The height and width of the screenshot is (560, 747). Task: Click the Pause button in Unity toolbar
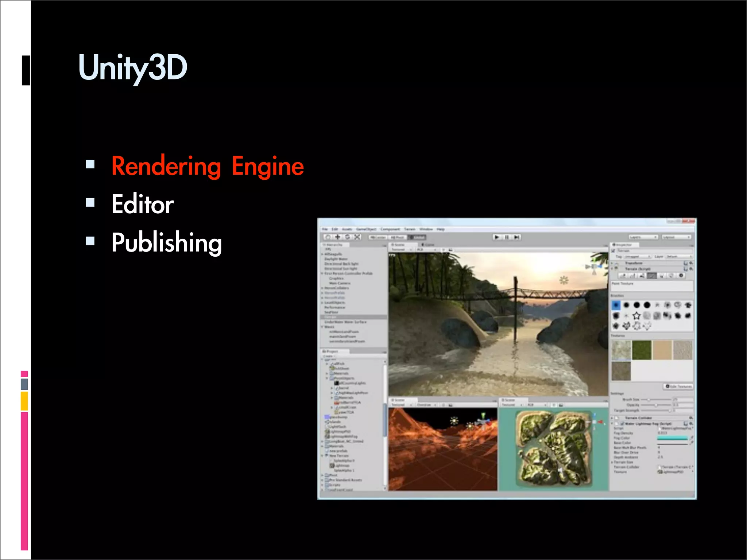pos(507,237)
